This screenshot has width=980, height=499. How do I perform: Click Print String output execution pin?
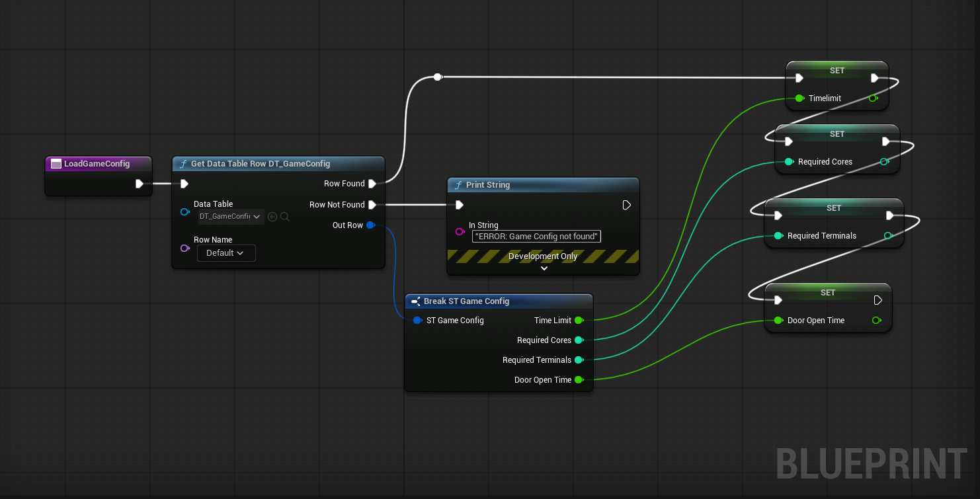[x=627, y=205]
